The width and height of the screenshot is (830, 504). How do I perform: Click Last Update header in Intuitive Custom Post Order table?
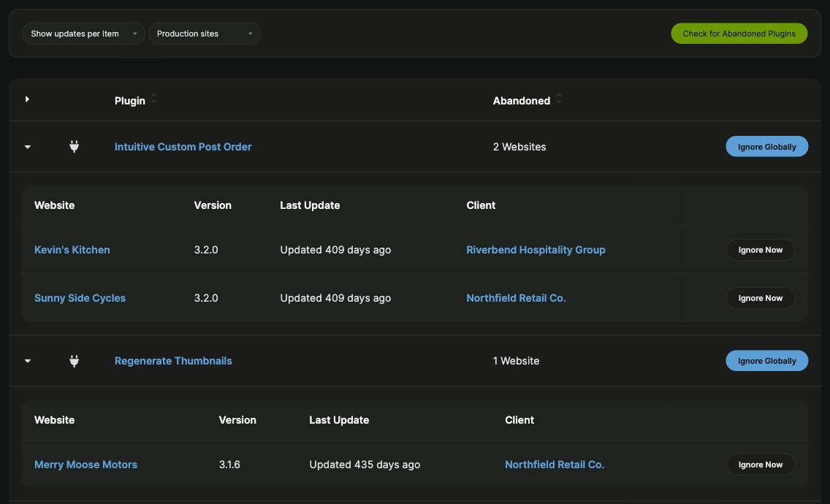311,205
